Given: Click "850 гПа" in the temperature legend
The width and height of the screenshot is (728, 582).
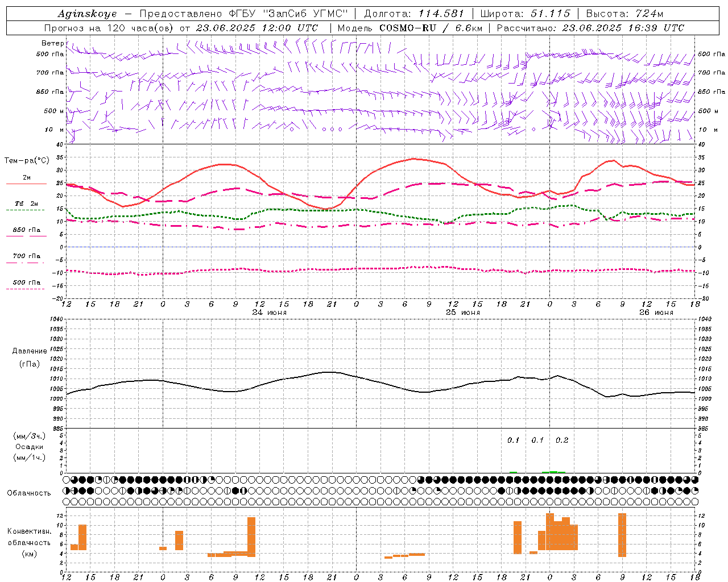Looking at the screenshot, I should click(x=27, y=230).
